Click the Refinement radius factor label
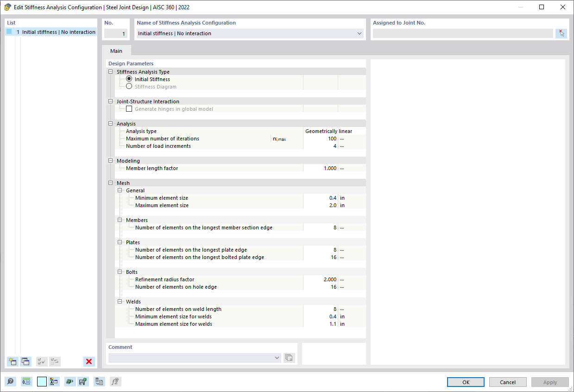Image resolution: width=574 pixels, height=392 pixels. click(x=164, y=279)
